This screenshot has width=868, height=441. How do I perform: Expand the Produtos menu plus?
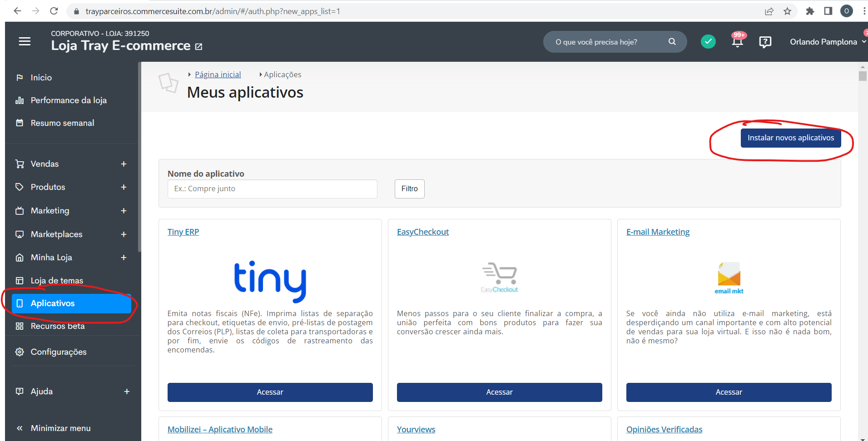pos(124,187)
